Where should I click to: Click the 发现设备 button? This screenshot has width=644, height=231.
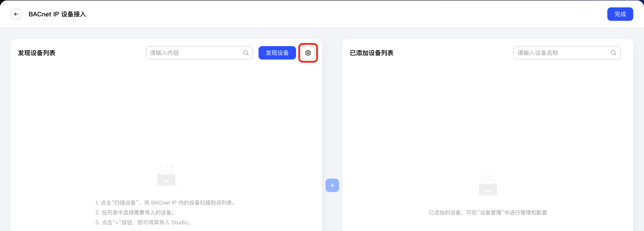tap(277, 53)
